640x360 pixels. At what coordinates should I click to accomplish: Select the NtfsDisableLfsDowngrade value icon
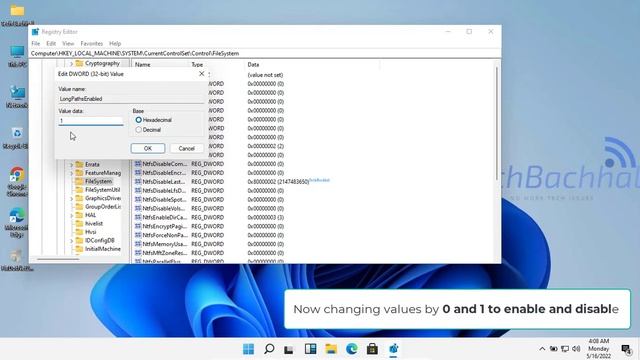point(138,191)
